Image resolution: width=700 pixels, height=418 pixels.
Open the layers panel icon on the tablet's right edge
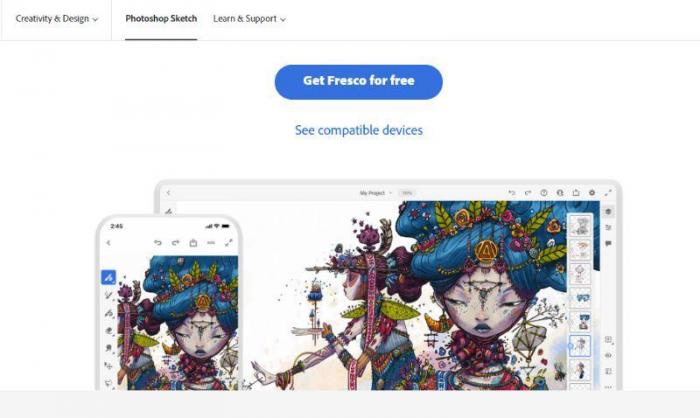pos(608,212)
